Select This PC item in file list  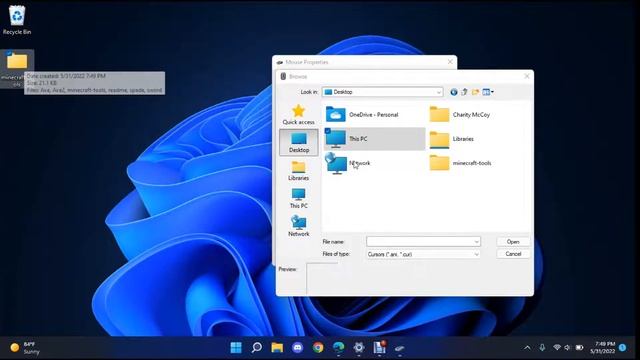click(374, 139)
